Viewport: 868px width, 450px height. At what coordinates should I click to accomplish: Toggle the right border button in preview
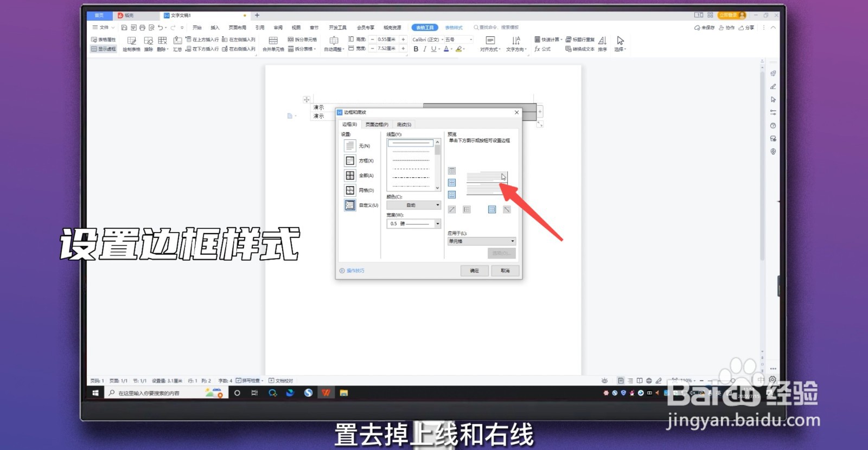click(x=492, y=210)
